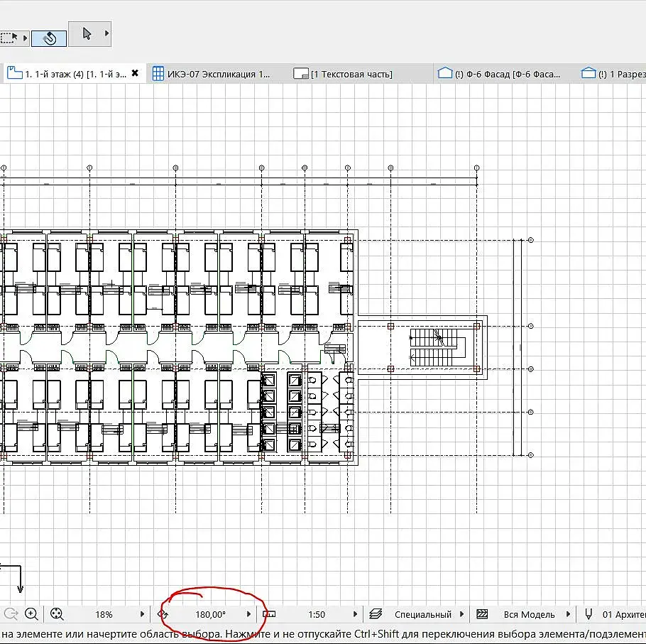Expand the 1:50 scale dropdown arrow

355,614
